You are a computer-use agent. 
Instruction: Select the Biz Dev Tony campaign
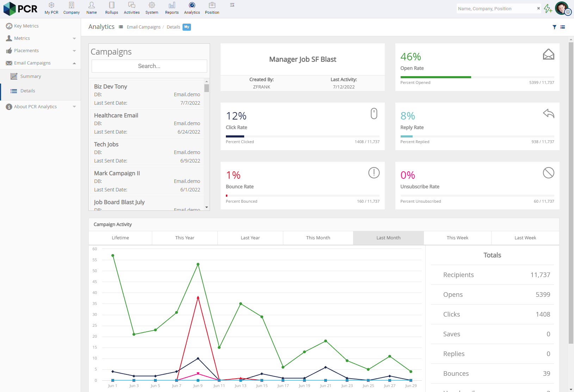click(x=147, y=94)
